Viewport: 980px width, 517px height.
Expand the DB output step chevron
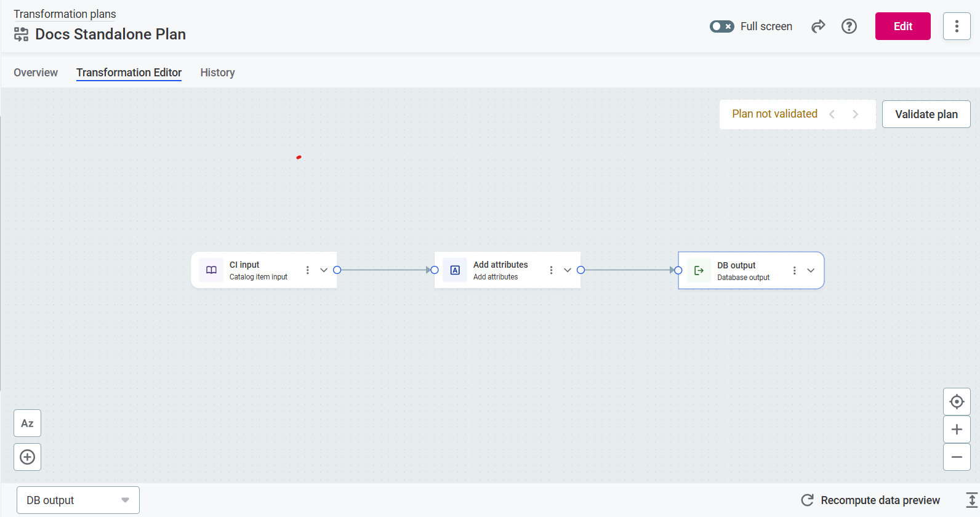pos(811,271)
